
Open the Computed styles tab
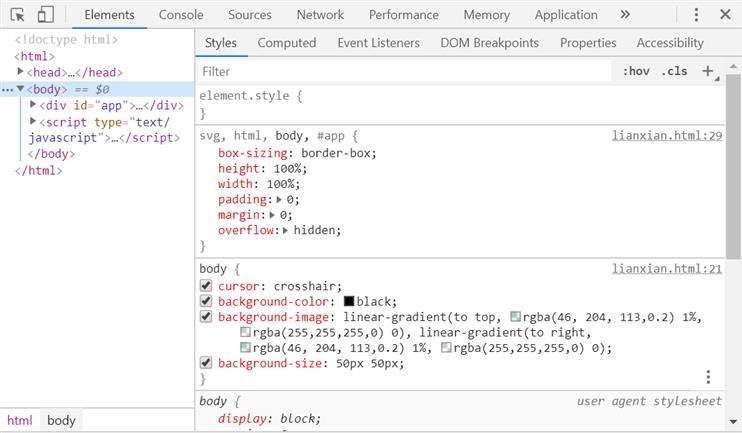click(x=286, y=43)
